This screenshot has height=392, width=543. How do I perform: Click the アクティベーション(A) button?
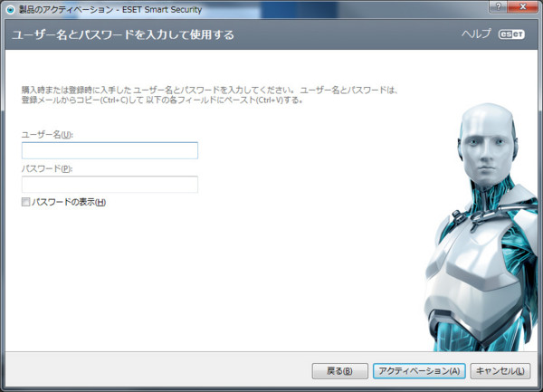click(x=419, y=371)
